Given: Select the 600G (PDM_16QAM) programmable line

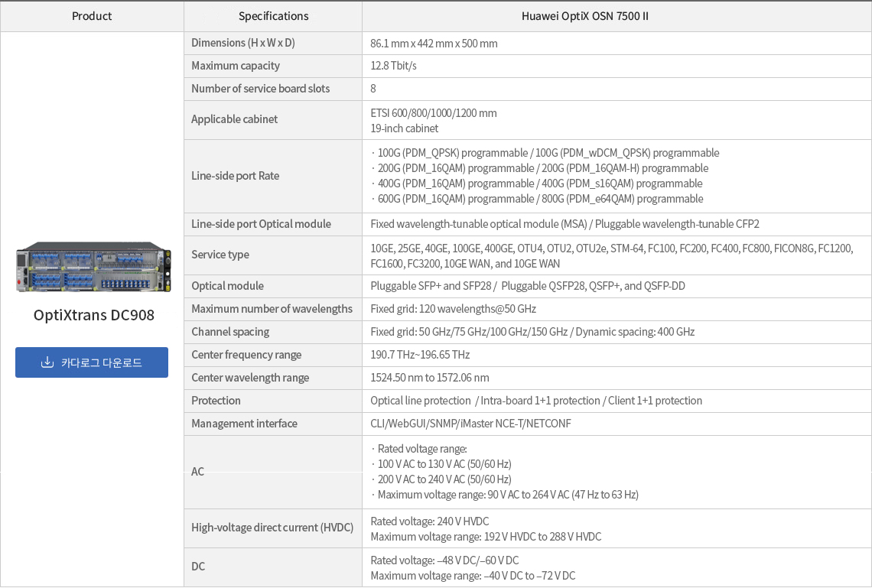Looking at the screenshot, I should coord(537,199).
